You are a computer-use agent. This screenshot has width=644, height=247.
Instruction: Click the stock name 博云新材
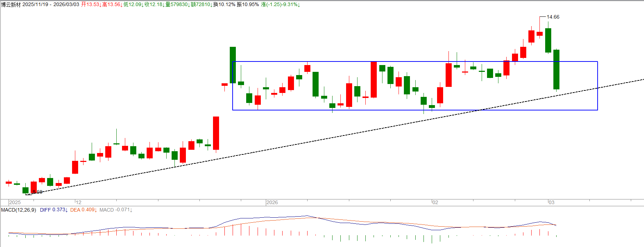pyautogui.click(x=11, y=5)
